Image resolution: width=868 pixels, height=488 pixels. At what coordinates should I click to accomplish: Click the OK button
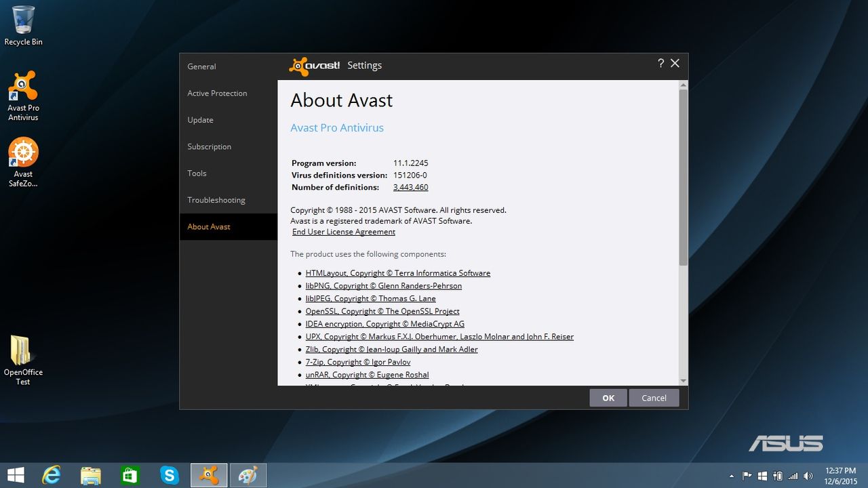coord(608,398)
